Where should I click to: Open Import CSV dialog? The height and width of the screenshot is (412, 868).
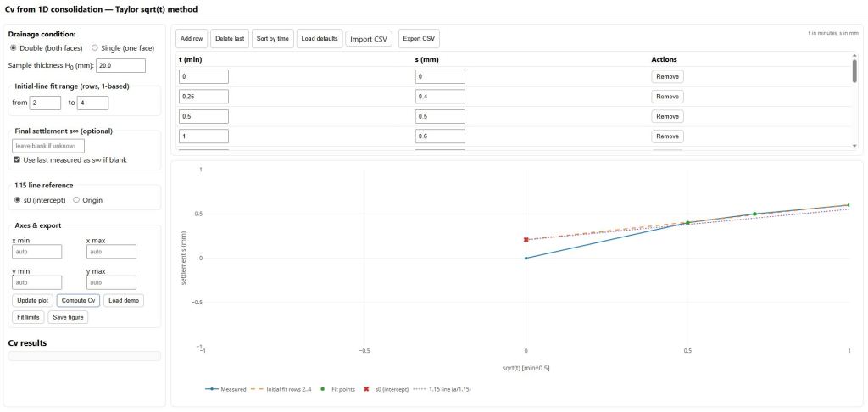[x=369, y=39]
